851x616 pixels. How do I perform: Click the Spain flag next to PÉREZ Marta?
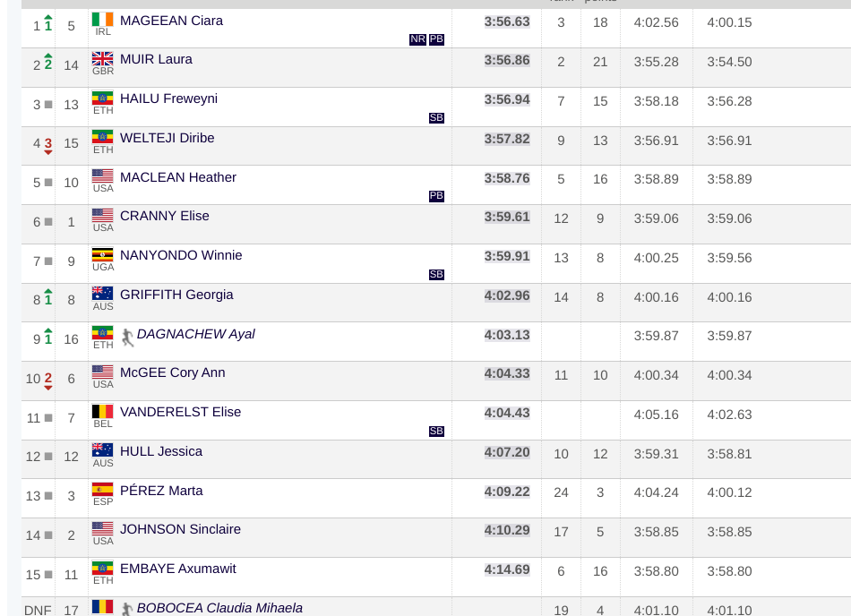[x=103, y=490]
